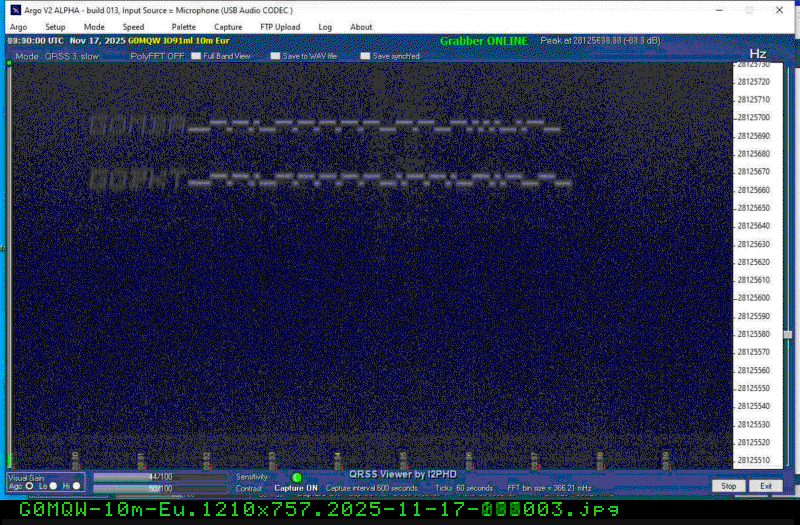
Task: Select the Agc visual gain radio button
Action: click(x=27, y=486)
